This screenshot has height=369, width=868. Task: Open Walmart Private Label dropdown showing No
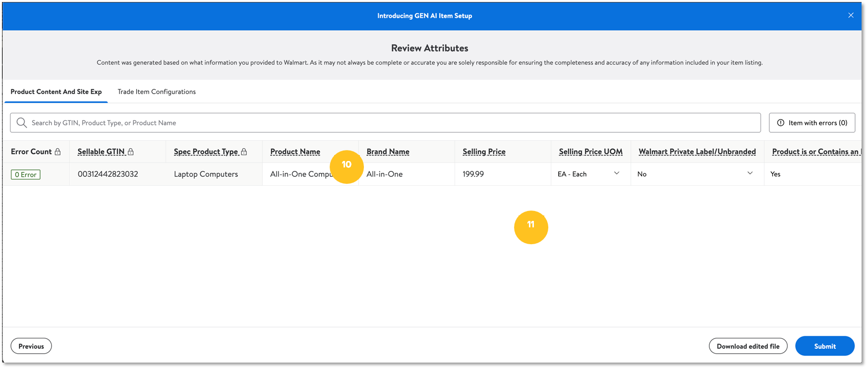tap(750, 173)
